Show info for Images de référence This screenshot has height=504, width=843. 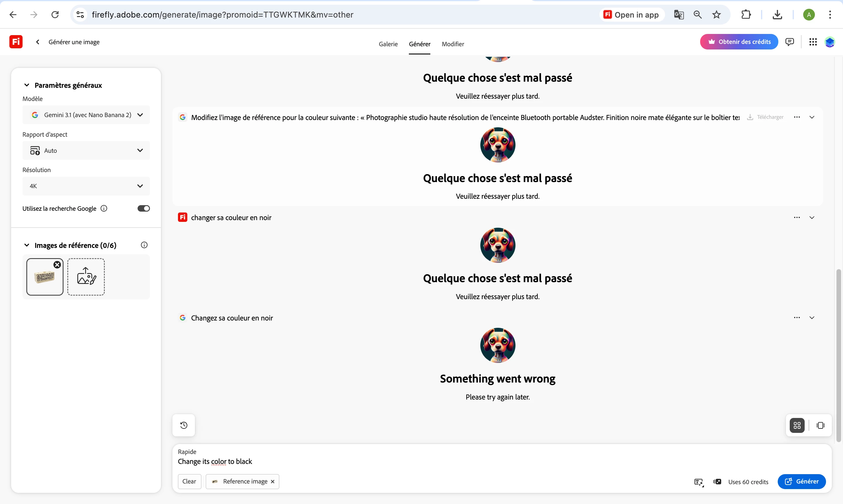(x=144, y=245)
